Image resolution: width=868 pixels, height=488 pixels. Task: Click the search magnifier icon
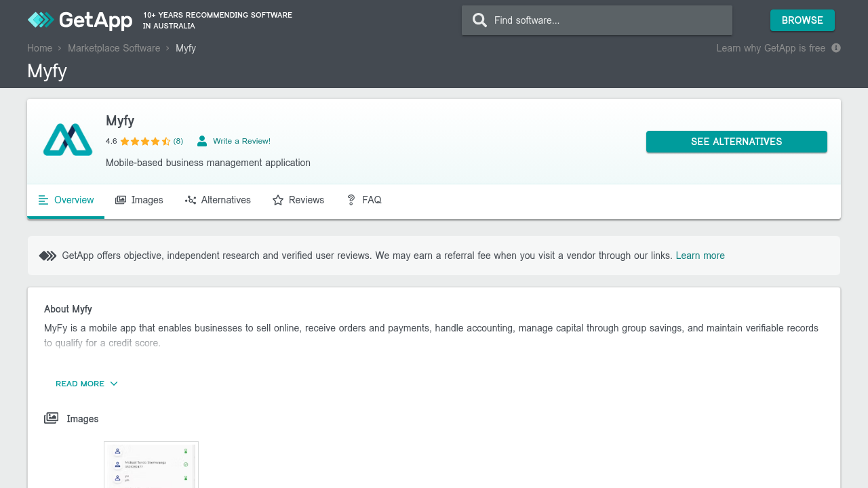point(480,20)
